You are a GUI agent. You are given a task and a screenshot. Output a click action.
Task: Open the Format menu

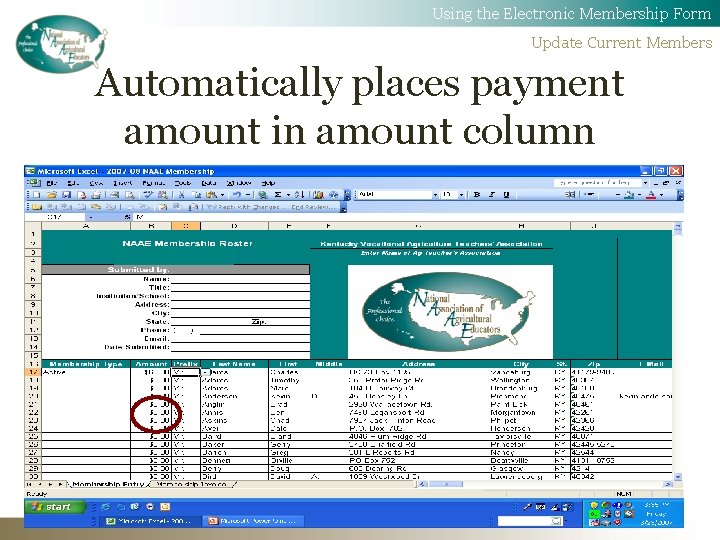coord(153,183)
